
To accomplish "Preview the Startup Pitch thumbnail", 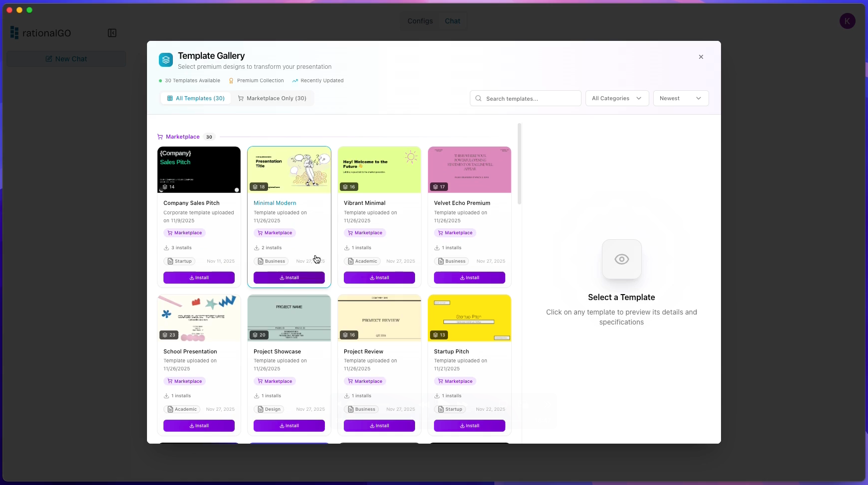I will 469,318.
